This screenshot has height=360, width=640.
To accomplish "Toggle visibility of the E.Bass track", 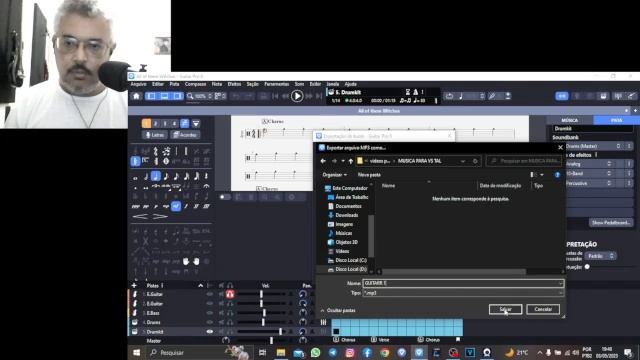I will [x=210, y=313].
